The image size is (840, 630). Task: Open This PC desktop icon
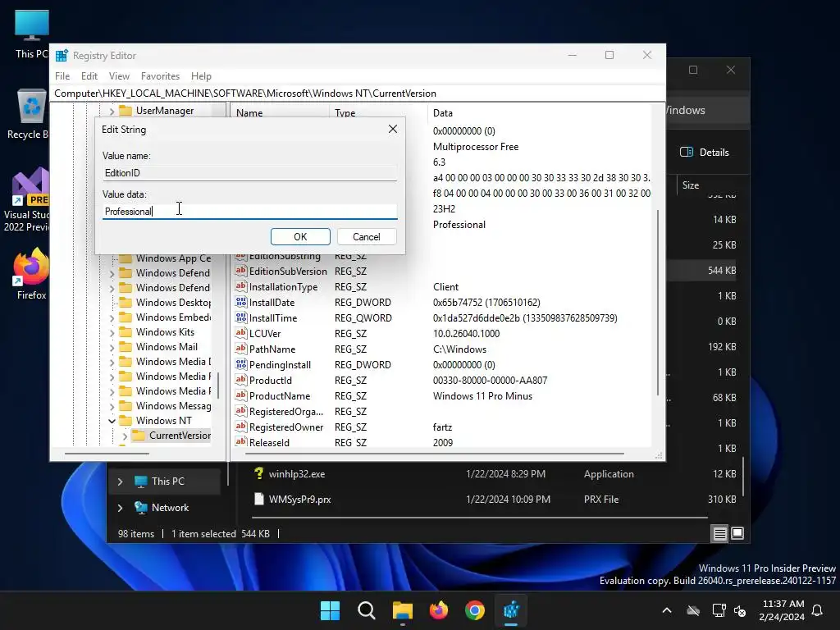coord(32,34)
